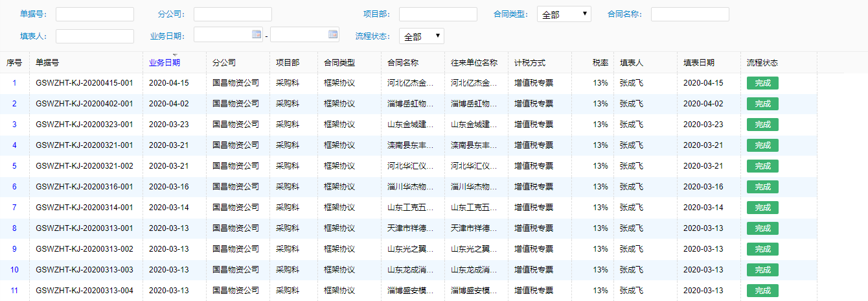This screenshot has height=301, width=868.
Task: Open the end date calendar picker icon
Action: (x=334, y=34)
